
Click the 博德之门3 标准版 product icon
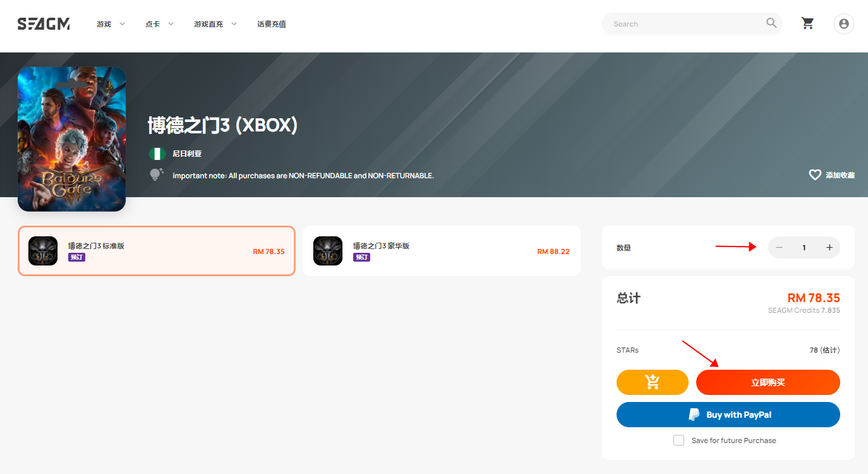(x=43, y=251)
